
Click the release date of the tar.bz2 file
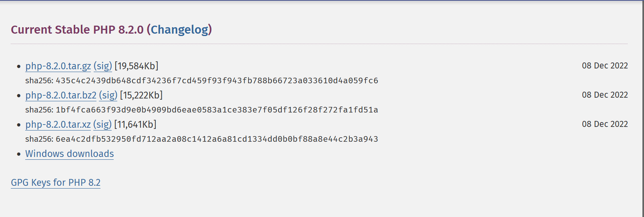pos(604,95)
